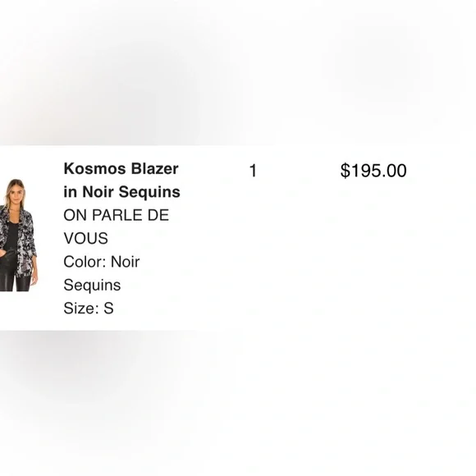This screenshot has height=476, width=476.
Task: Open the ON PARLE DE brand line
Action: [116, 215]
